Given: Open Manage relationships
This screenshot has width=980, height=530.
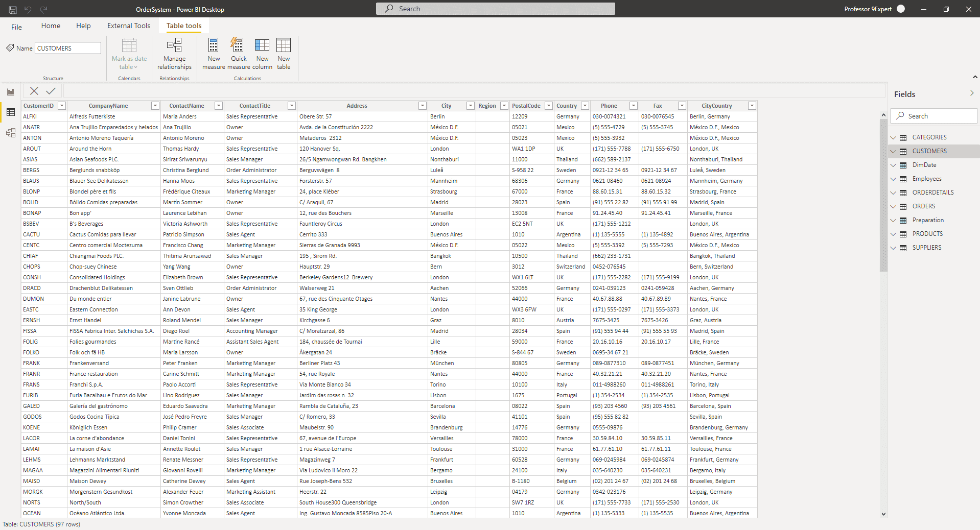Looking at the screenshot, I should [174, 53].
